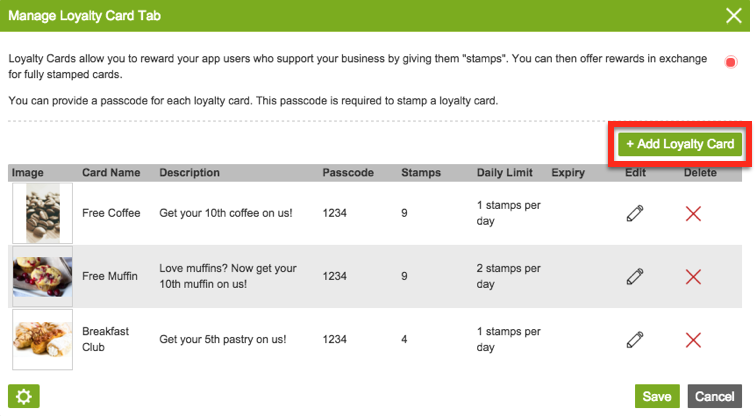Delete the Breakfast Club loyalty card

693,340
